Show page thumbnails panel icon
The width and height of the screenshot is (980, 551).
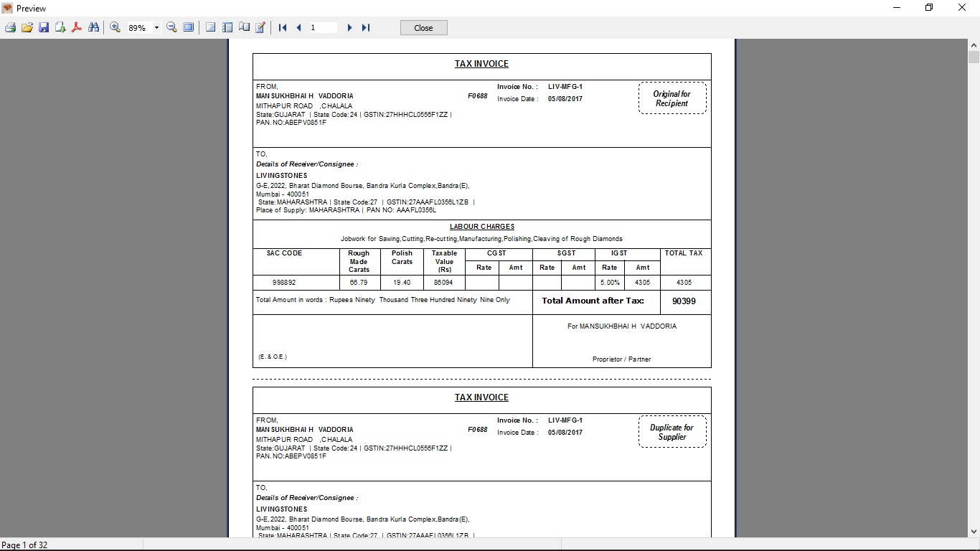point(227,28)
